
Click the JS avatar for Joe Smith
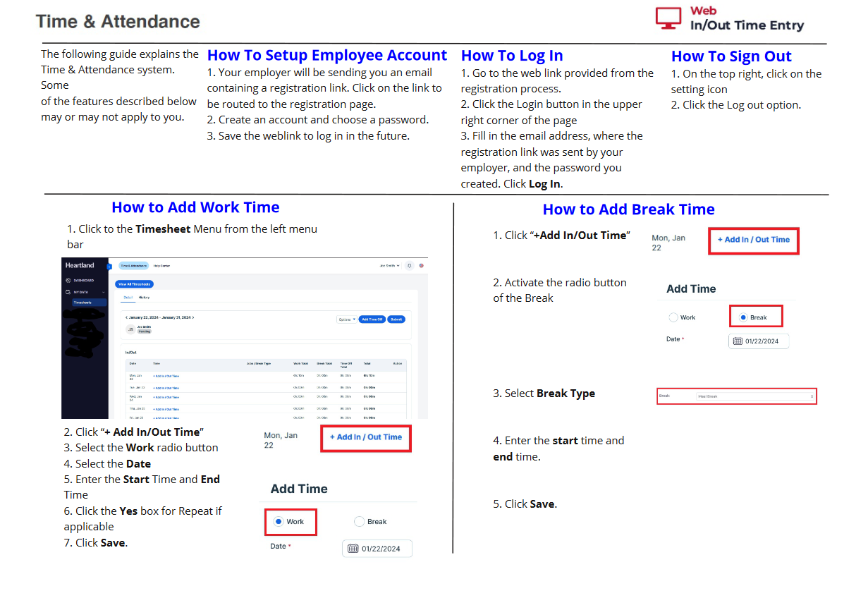(x=130, y=329)
